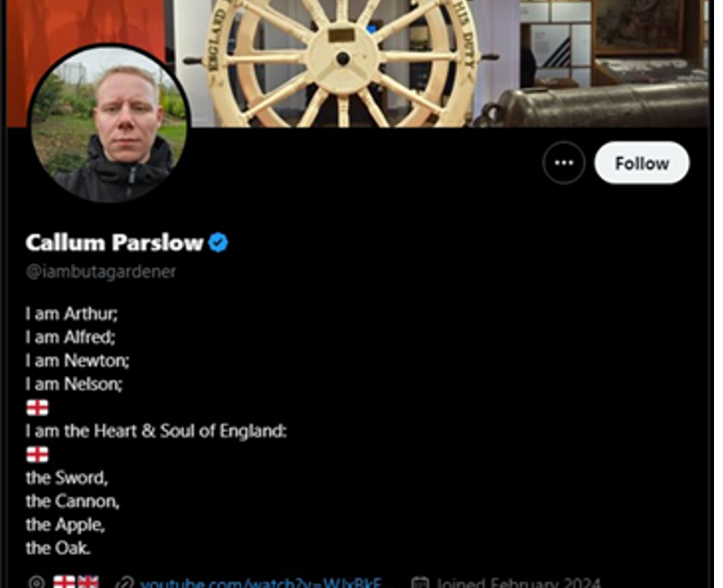
Task: View the ship's wheel header banner
Action: tap(357, 64)
